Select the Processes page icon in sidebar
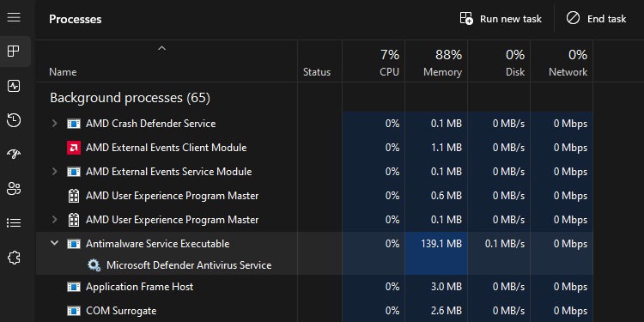Image resolution: width=644 pixels, height=322 pixels. [x=14, y=52]
